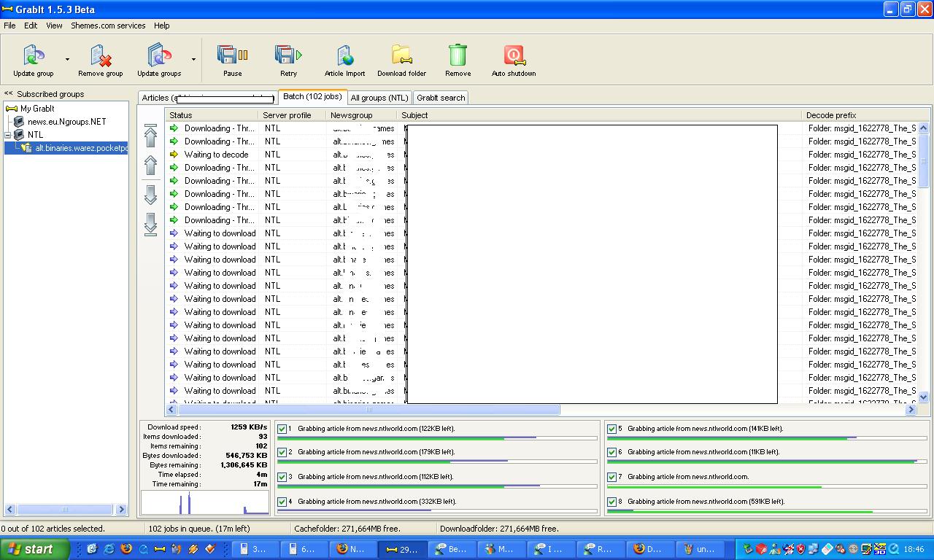Open the Shemes.com services menu
This screenshot has height=560, width=934.
pyautogui.click(x=108, y=26)
